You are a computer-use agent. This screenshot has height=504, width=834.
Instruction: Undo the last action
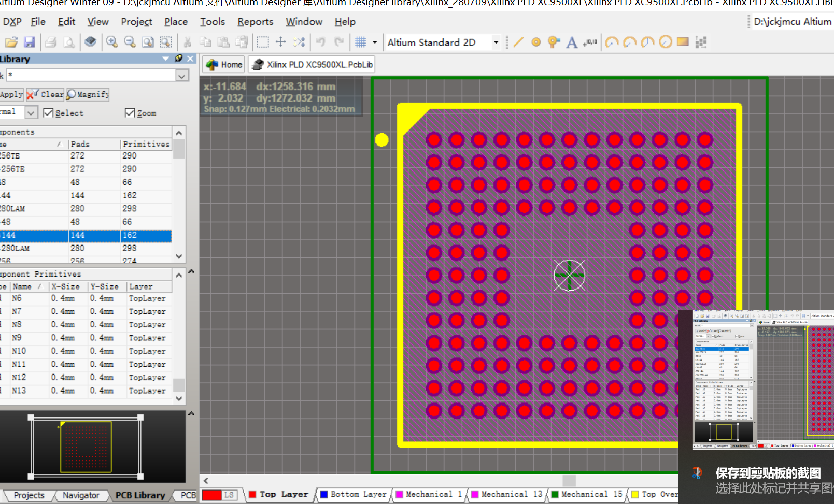click(x=320, y=42)
